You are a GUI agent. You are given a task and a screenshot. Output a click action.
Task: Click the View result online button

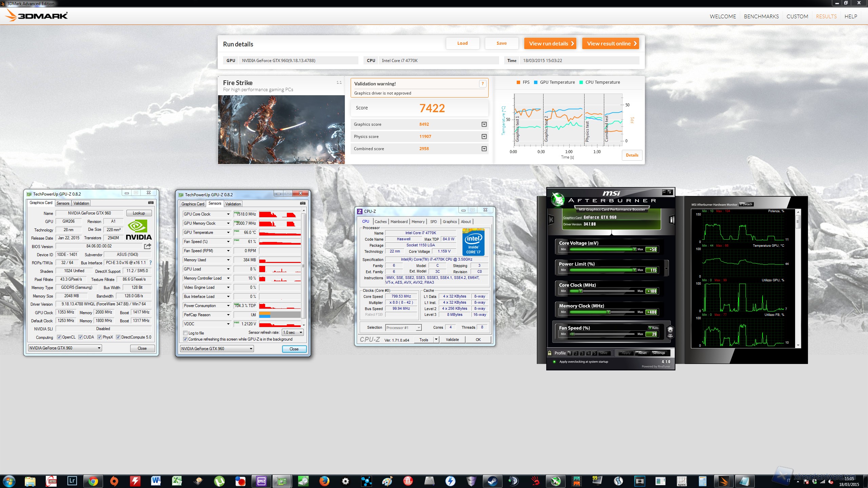pyautogui.click(x=611, y=43)
